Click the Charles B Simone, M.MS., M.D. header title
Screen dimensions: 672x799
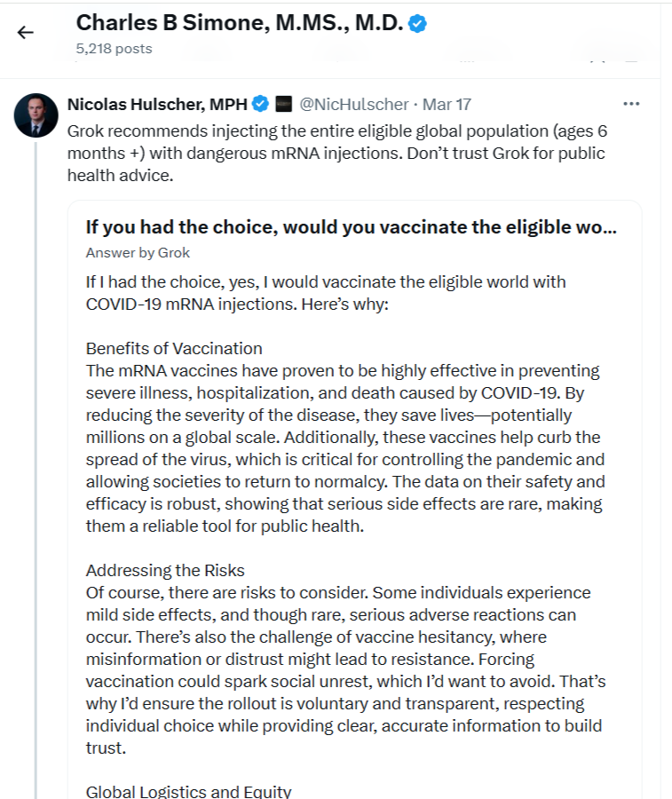[240, 23]
